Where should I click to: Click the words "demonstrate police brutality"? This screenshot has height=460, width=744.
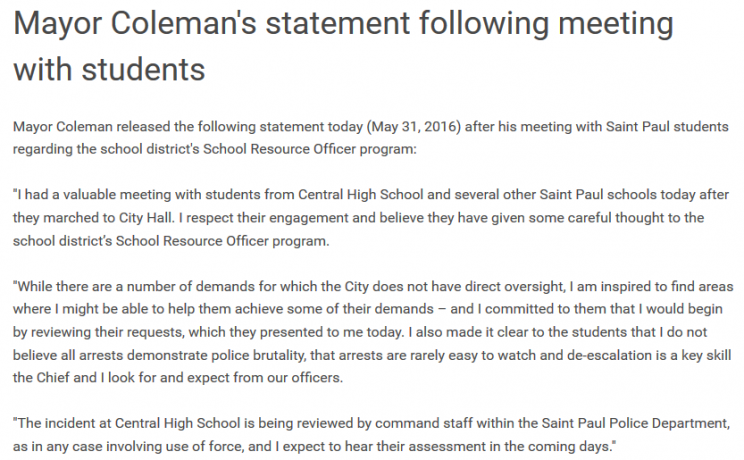click(189, 355)
